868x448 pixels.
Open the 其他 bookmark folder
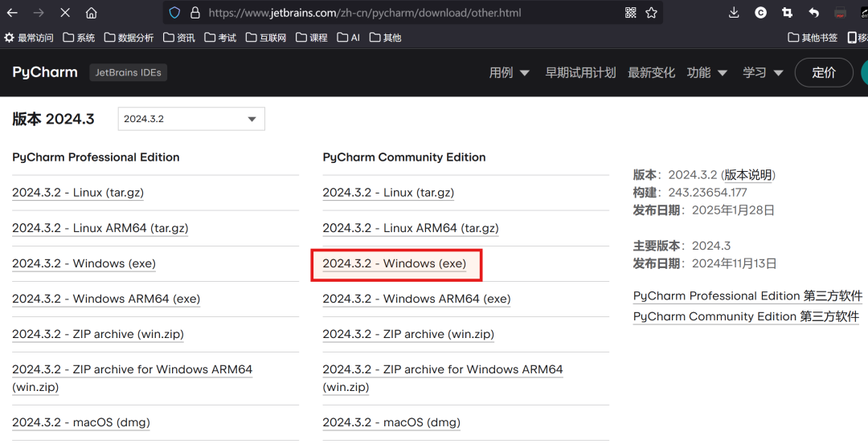tap(385, 38)
